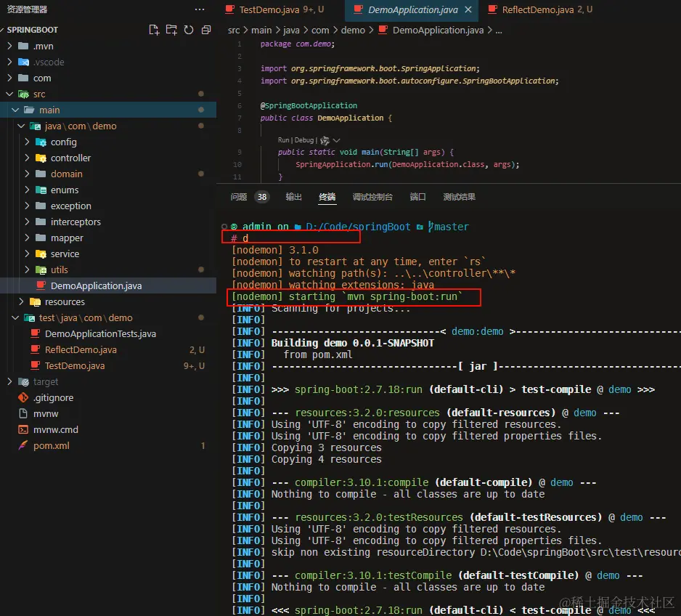Click the D:/Code/springBoot path in the terminal
The width and height of the screenshot is (681, 616).
(x=358, y=227)
